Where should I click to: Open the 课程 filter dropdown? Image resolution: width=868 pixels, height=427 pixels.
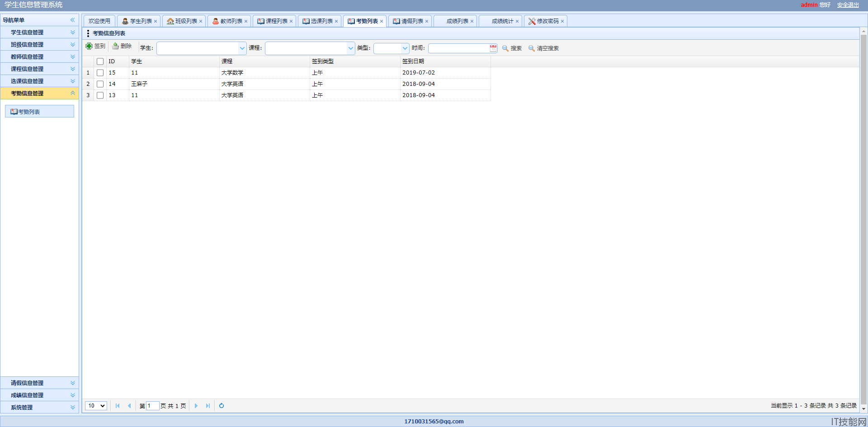350,48
